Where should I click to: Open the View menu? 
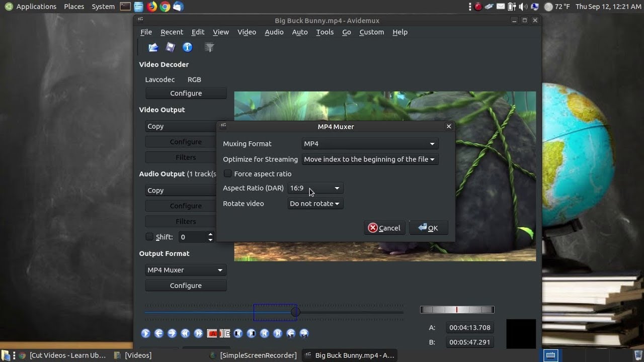(221, 32)
